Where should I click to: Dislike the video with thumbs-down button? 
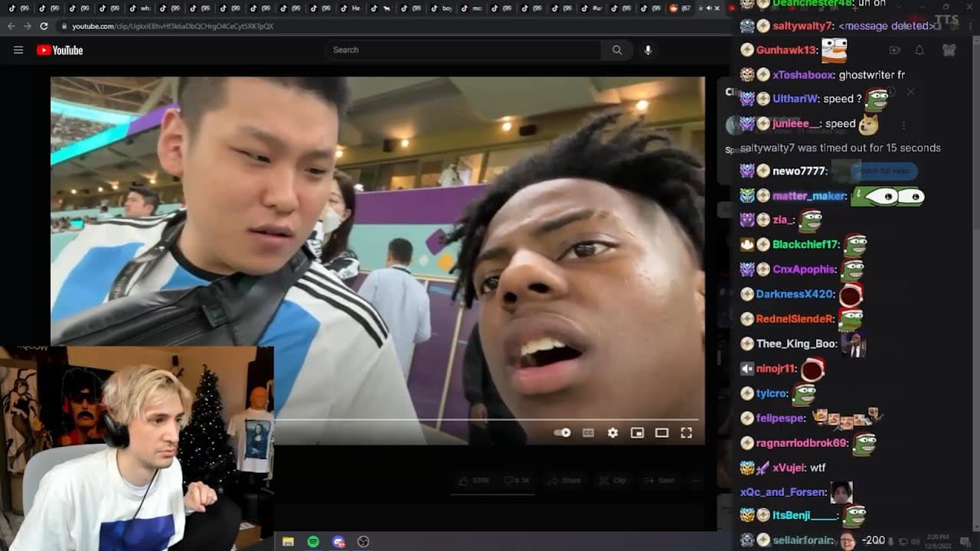(516, 481)
